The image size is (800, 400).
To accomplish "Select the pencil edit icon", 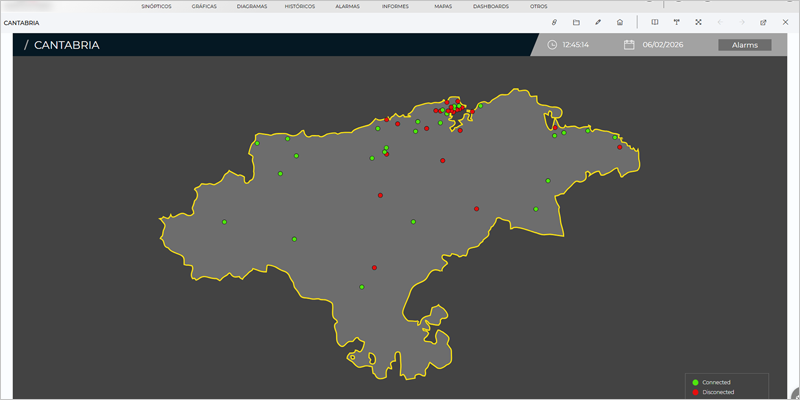I will [598, 22].
